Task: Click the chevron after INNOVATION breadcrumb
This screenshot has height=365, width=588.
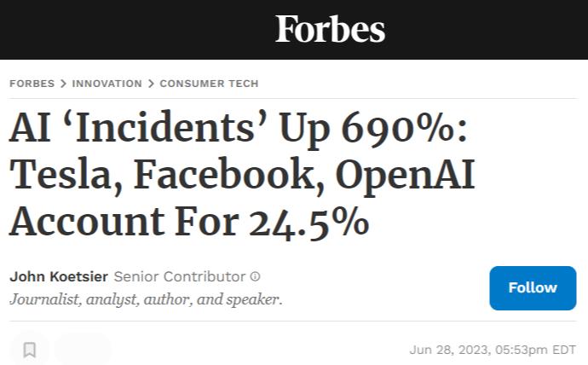Action: (x=151, y=84)
